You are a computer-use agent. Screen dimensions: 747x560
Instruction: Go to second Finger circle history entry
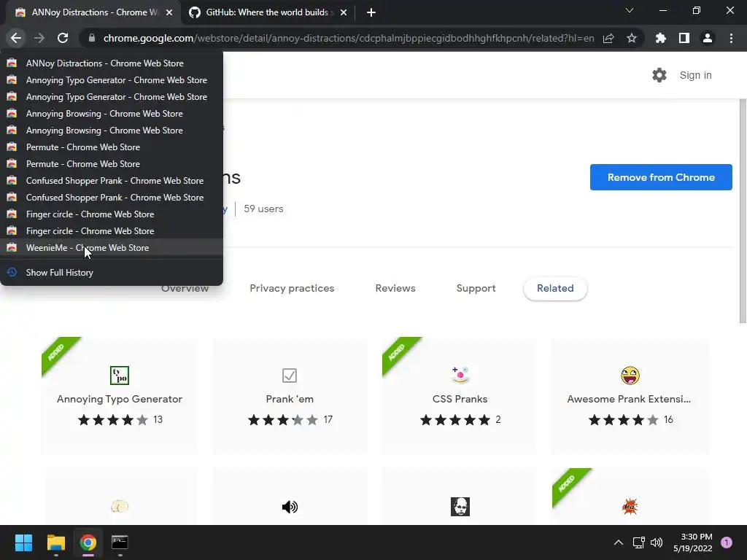pos(112,231)
